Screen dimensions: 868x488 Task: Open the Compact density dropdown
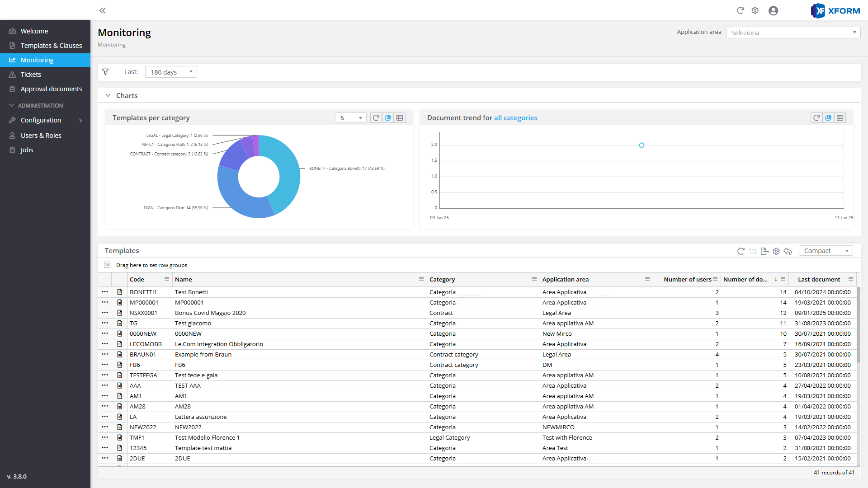pos(826,251)
